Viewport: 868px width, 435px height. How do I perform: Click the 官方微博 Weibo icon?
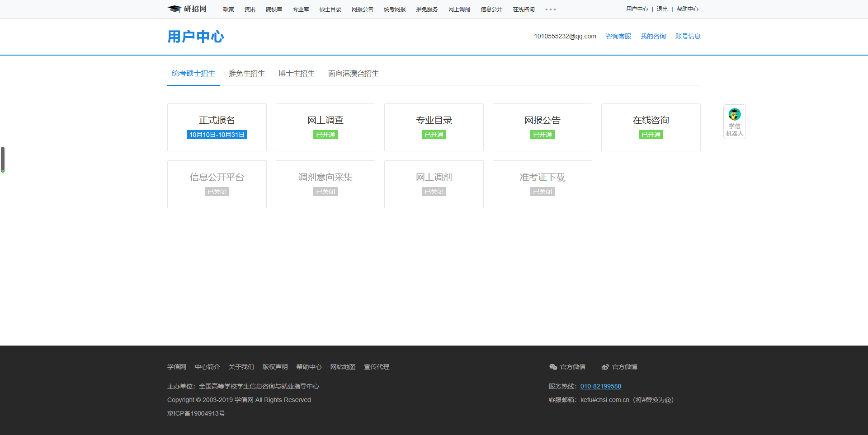605,367
